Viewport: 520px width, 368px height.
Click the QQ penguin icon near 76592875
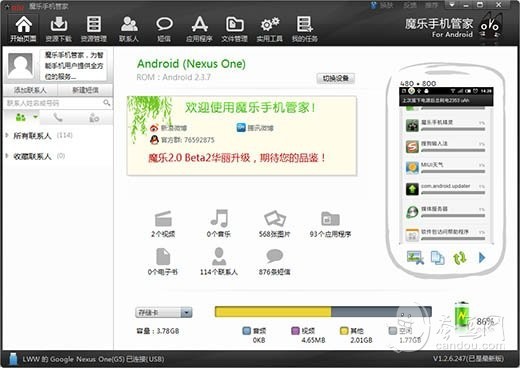pyautogui.click(x=154, y=140)
